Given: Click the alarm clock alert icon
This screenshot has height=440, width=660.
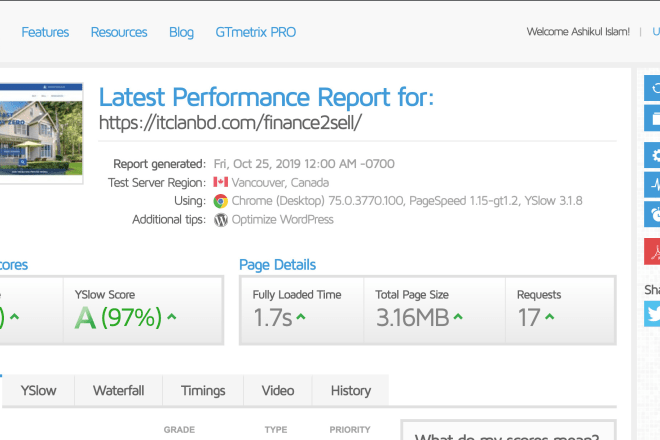Looking at the screenshot, I should 653,212.
